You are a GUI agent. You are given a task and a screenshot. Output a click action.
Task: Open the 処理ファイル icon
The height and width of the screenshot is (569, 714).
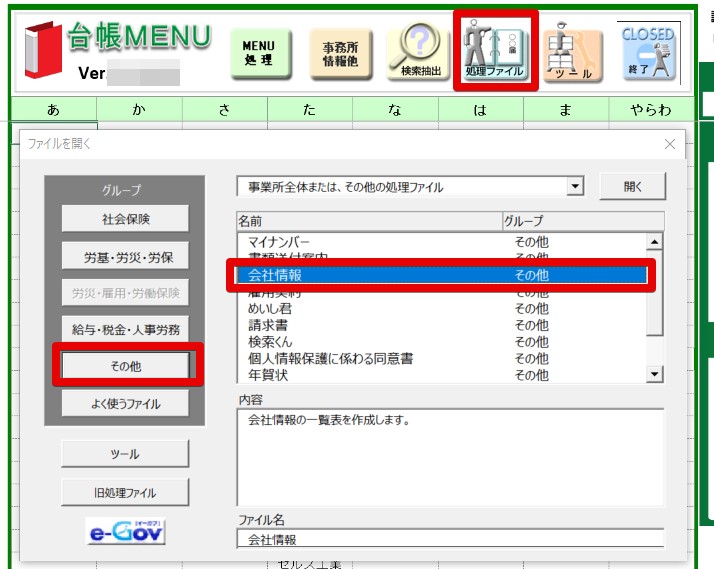tap(495, 50)
